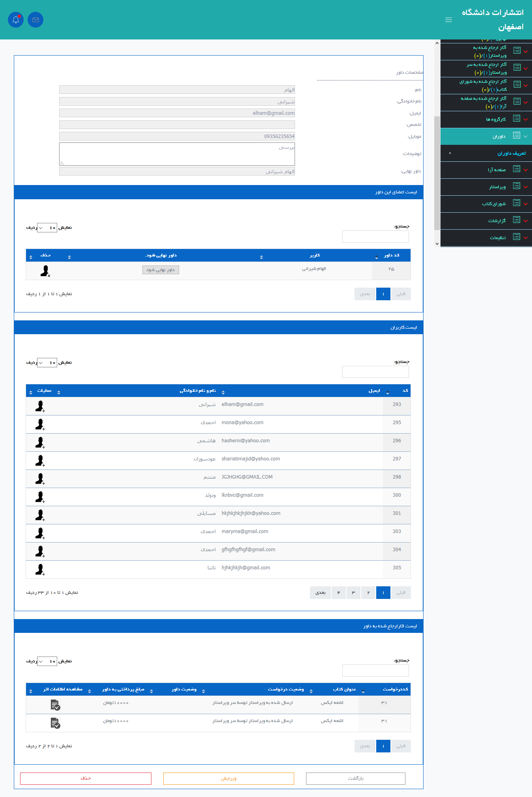This screenshot has height=797, width=532.
Task: Click the red حذف button
Action: coord(86,778)
